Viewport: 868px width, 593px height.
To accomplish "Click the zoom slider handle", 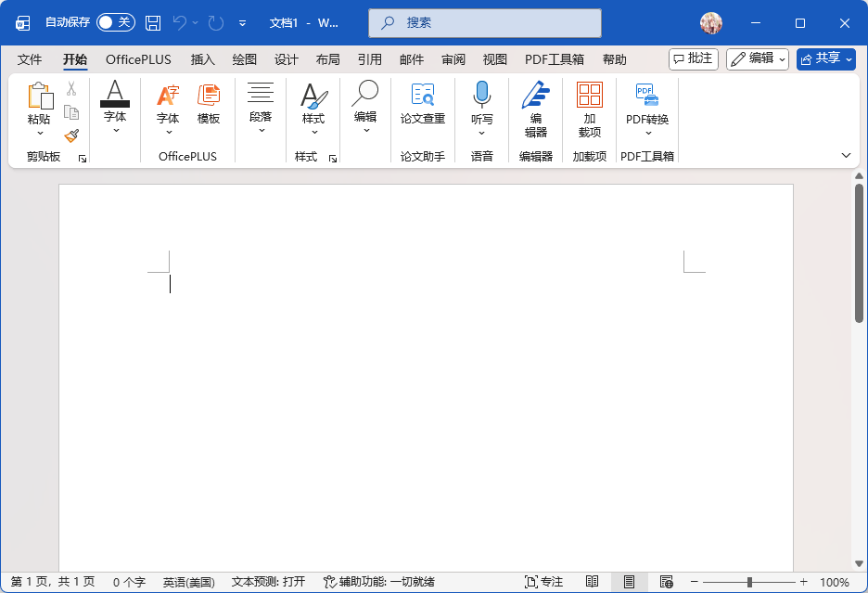I will (749, 582).
